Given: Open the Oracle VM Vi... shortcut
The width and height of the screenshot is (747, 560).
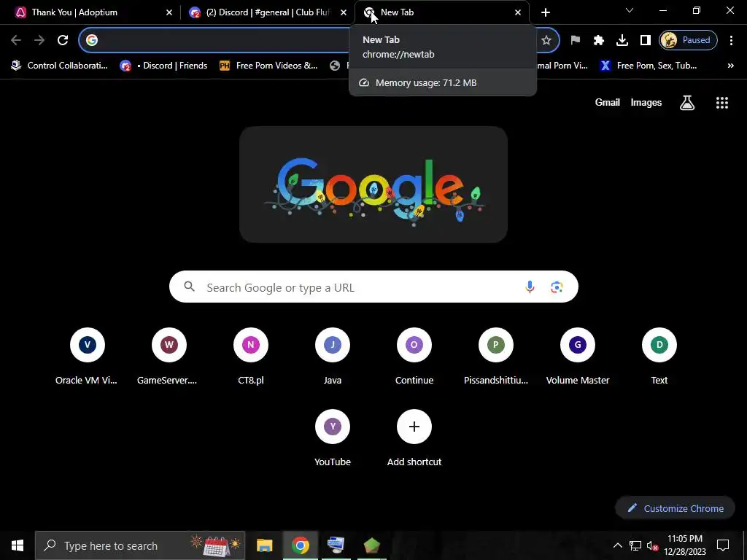Looking at the screenshot, I should (87, 356).
